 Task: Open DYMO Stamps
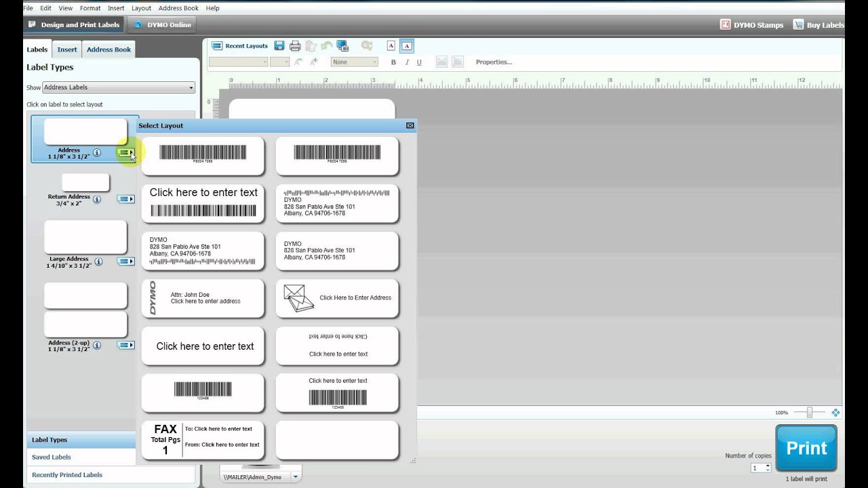(x=751, y=25)
